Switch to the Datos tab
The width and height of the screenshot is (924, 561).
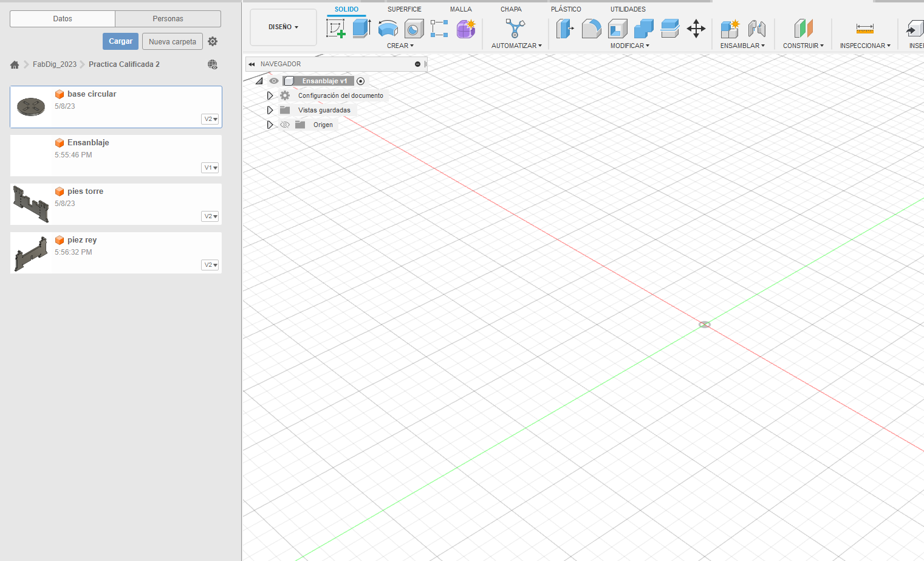pos(63,19)
